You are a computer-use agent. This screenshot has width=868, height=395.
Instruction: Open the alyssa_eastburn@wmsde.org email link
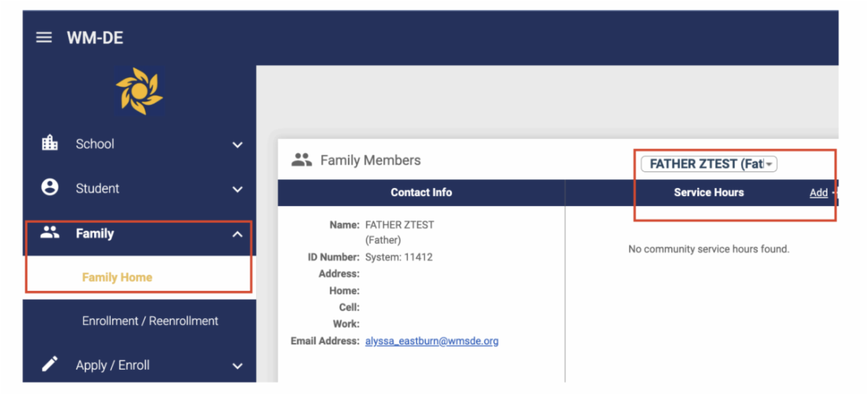[x=432, y=341]
